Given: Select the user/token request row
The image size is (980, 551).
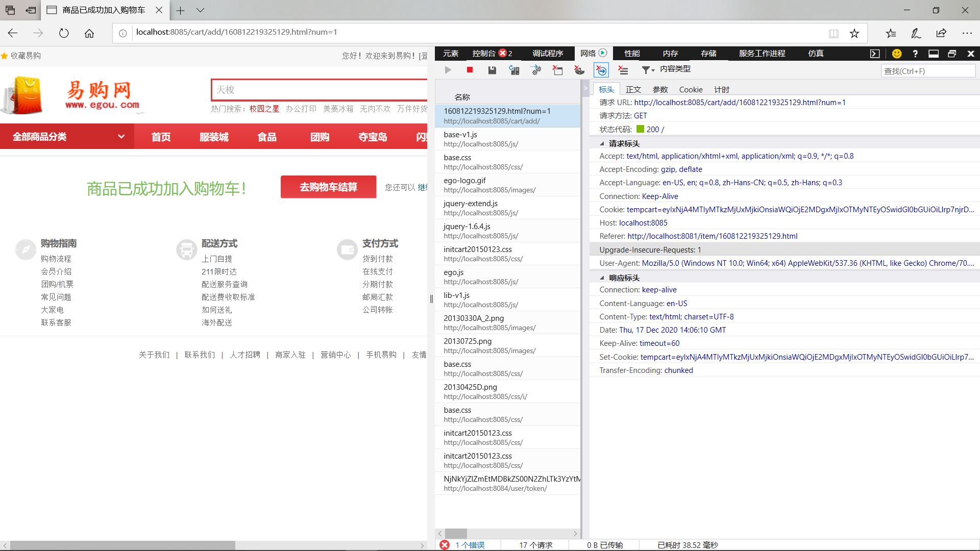Looking at the screenshot, I should point(508,483).
